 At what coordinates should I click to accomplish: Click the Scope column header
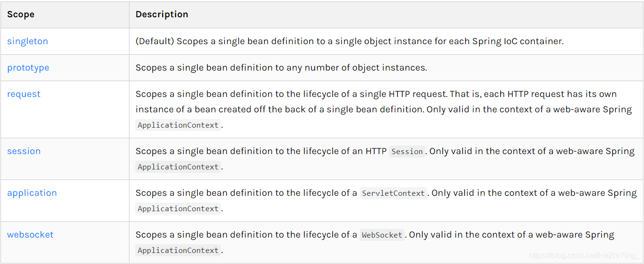pos(21,14)
